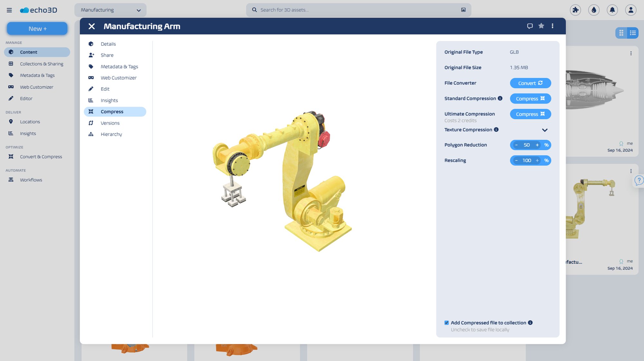Switch to grid view
The width and height of the screenshot is (644, 361).
click(x=621, y=33)
